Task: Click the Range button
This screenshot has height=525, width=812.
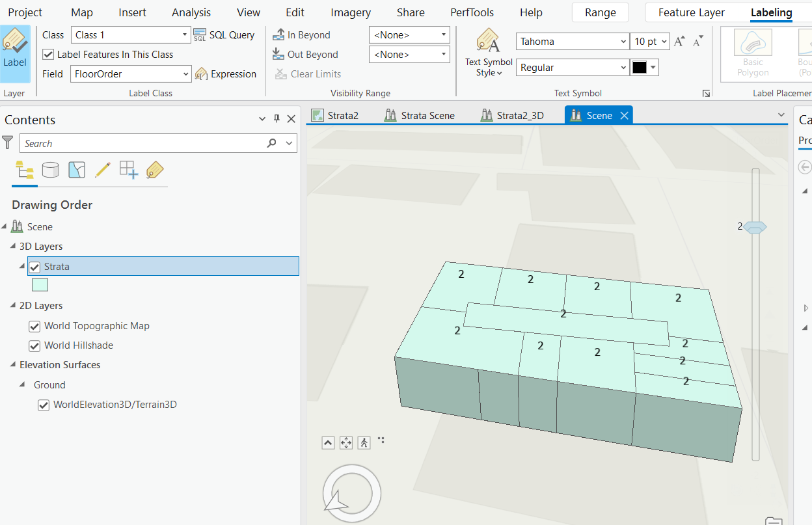Action: coord(599,12)
